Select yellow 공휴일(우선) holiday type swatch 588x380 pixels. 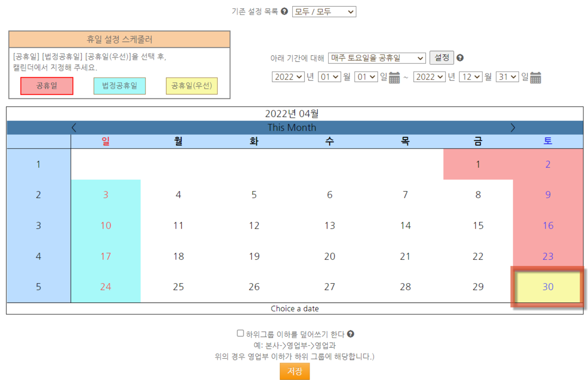pos(191,86)
